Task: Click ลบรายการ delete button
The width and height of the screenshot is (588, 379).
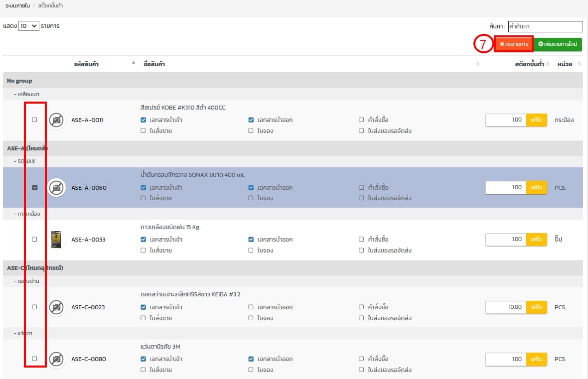Action: point(514,44)
